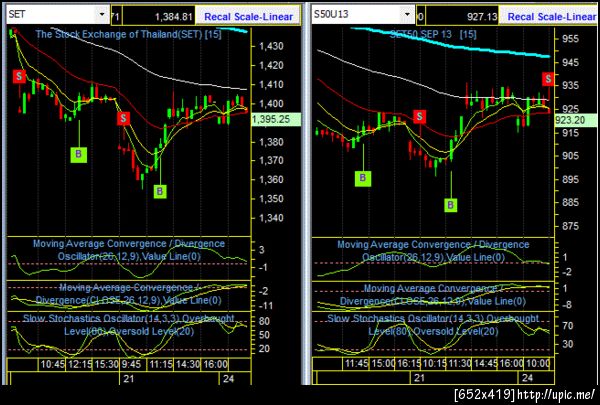The image size is (600, 405).
Task: Click the S sell marker at SET's day-21 open
Action: (124, 118)
